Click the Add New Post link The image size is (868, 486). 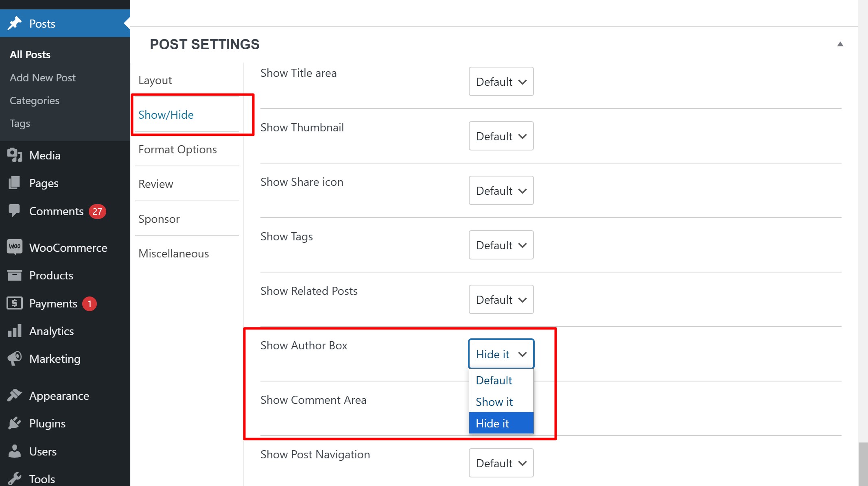43,78
